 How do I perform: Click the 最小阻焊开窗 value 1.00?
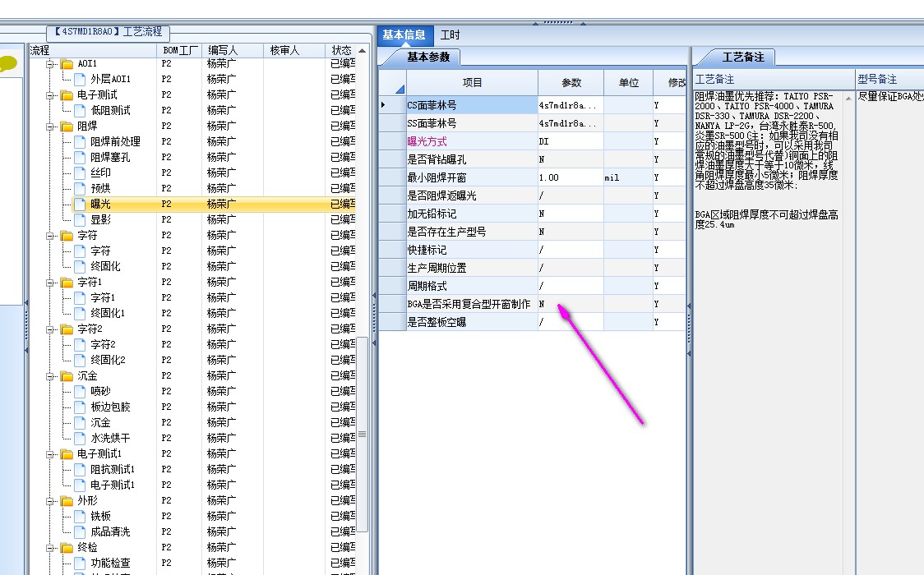[x=571, y=177]
